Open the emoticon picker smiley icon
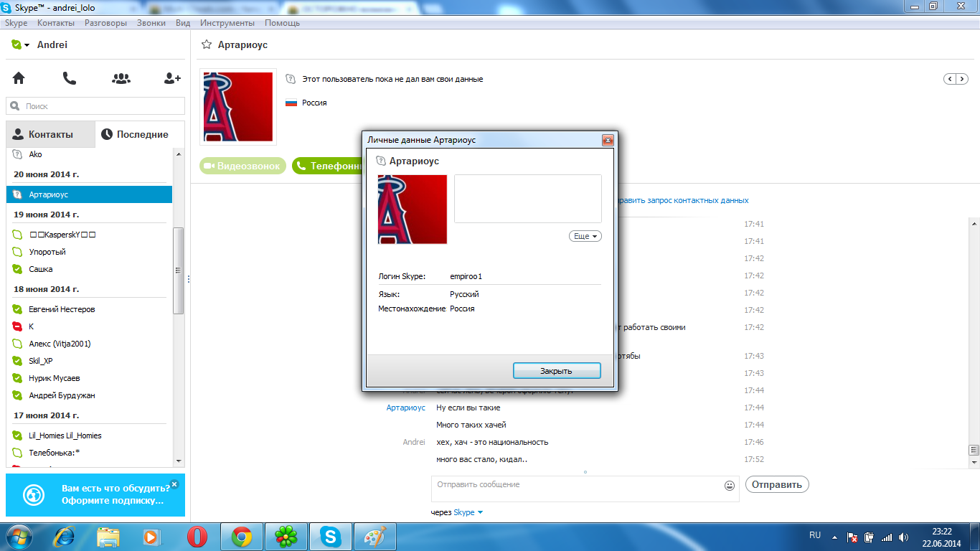 [730, 486]
